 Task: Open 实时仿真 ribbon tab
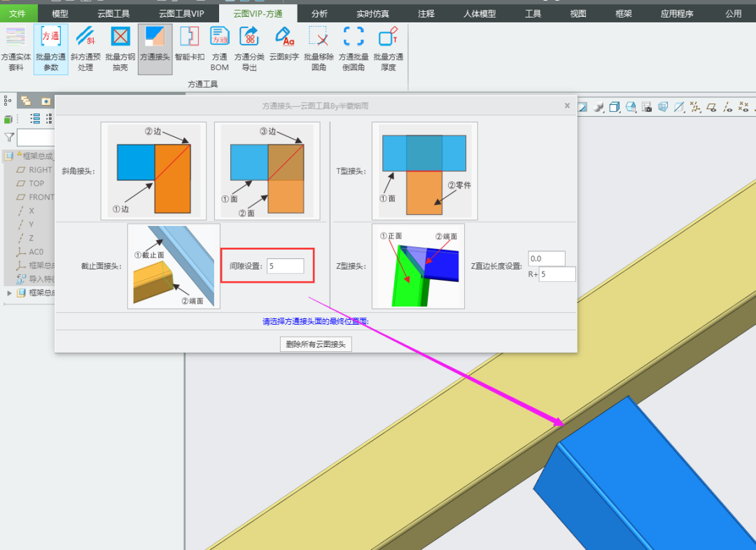(x=372, y=13)
